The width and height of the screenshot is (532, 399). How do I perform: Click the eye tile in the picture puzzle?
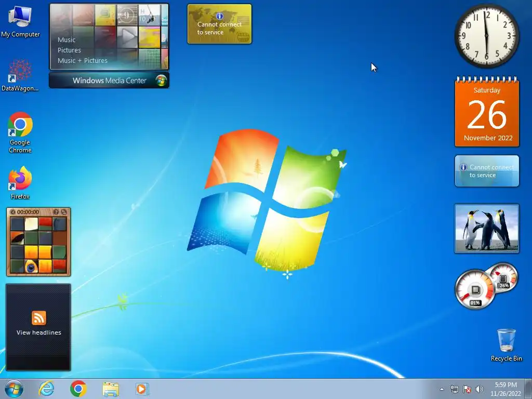point(31,267)
